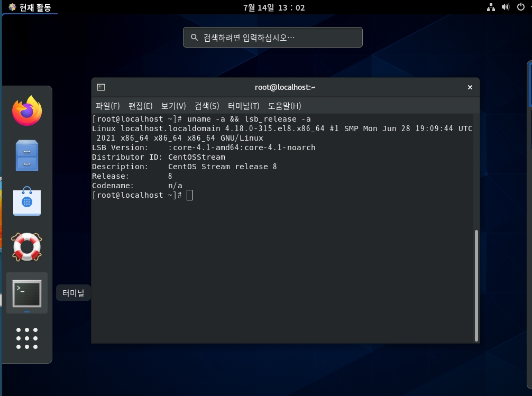Click inside the search input field
This screenshot has height=396, width=532.
(272, 37)
